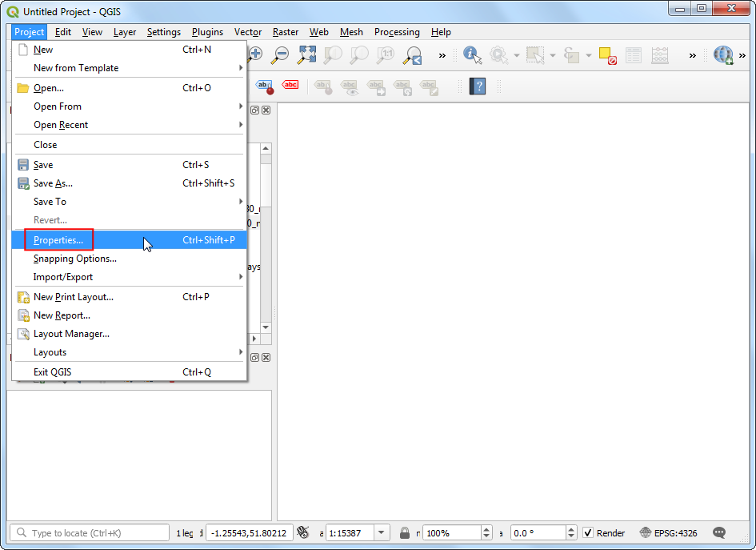
Task: Open Run Feature Action dropdown arrow
Action: [x=516, y=55]
